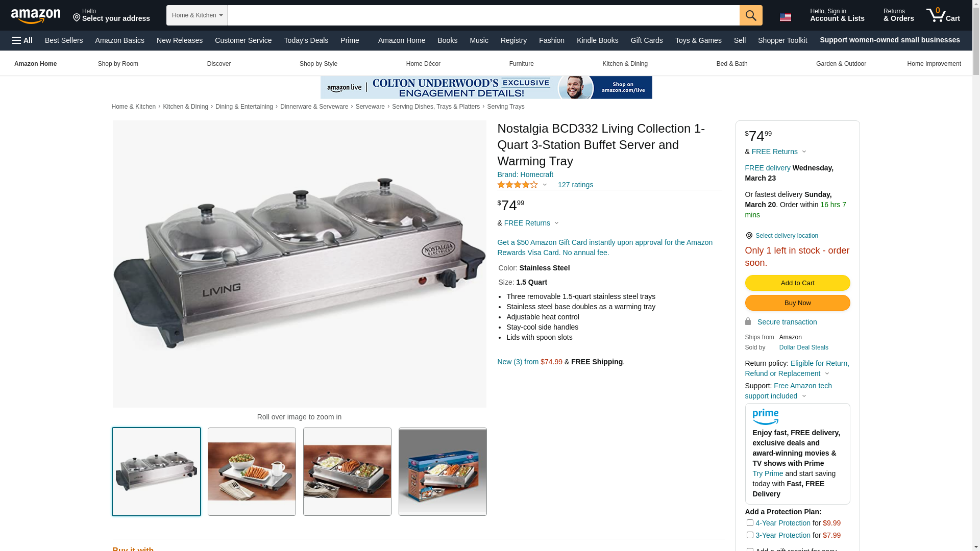Click the star rating icons
This screenshot has height=551, width=980.
[x=518, y=185]
